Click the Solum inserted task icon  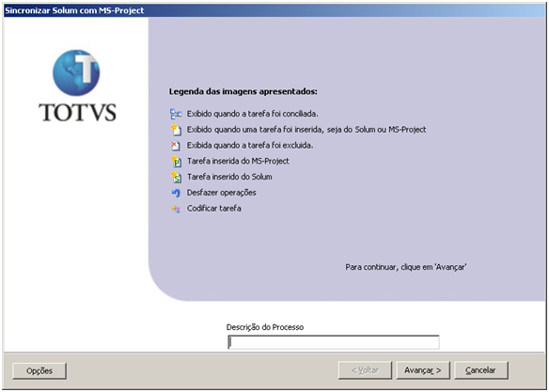[x=176, y=177]
